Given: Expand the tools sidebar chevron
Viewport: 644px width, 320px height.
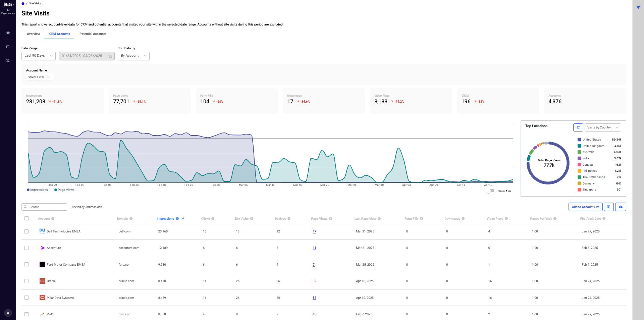Looking at the screenshot, I should [12, 60].
